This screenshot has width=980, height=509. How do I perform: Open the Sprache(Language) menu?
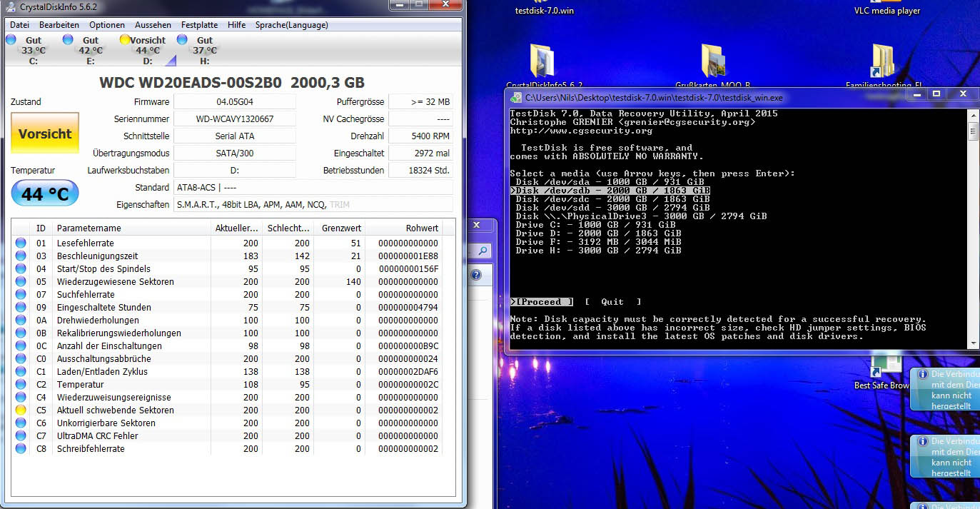(x=292, y=24)
